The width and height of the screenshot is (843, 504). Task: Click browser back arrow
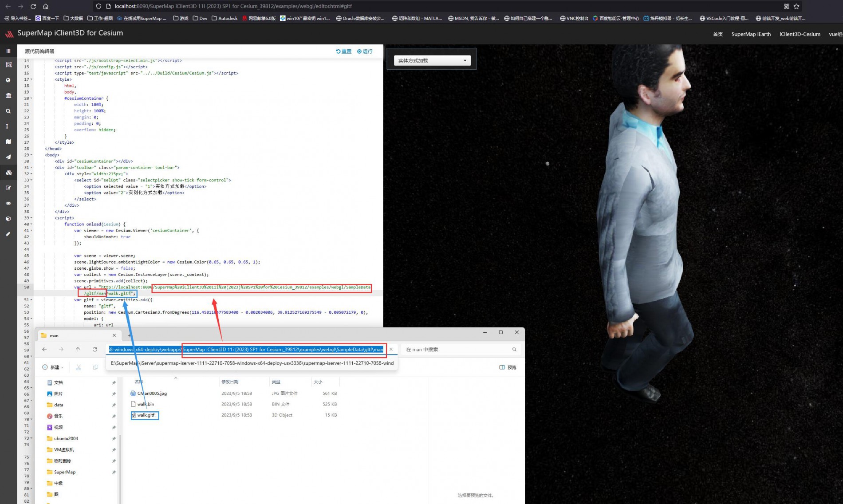coord(8,6)
